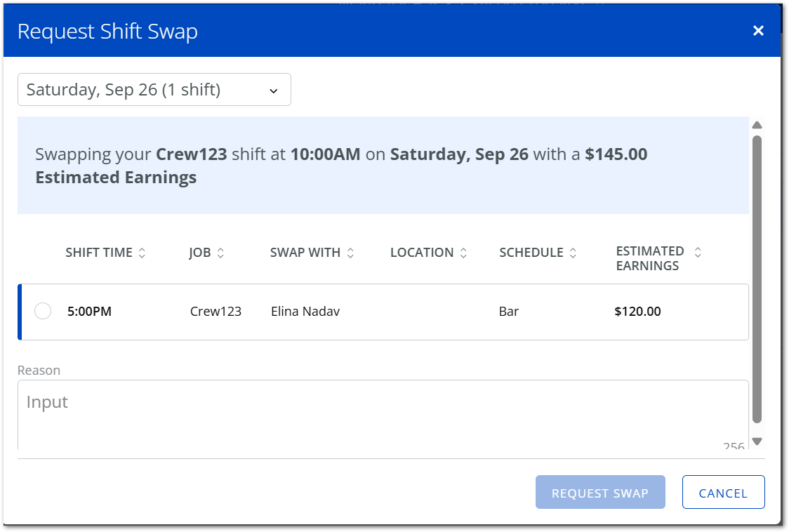The height and width of the screenshot is (532, 789).
Task: Sort by Location column arrows
Action: pos(463,253)
